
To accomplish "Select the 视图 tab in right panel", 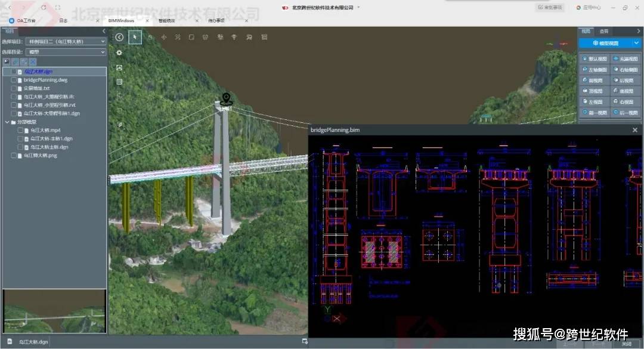I will point(586,31).
